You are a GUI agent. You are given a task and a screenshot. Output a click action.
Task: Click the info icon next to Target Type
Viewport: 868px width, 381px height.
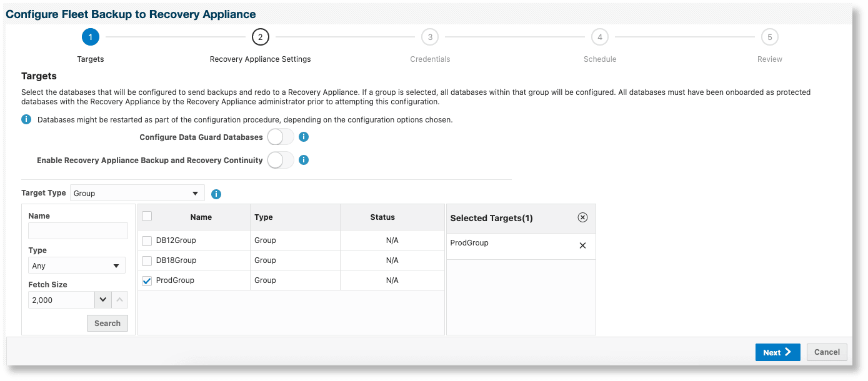216,194
